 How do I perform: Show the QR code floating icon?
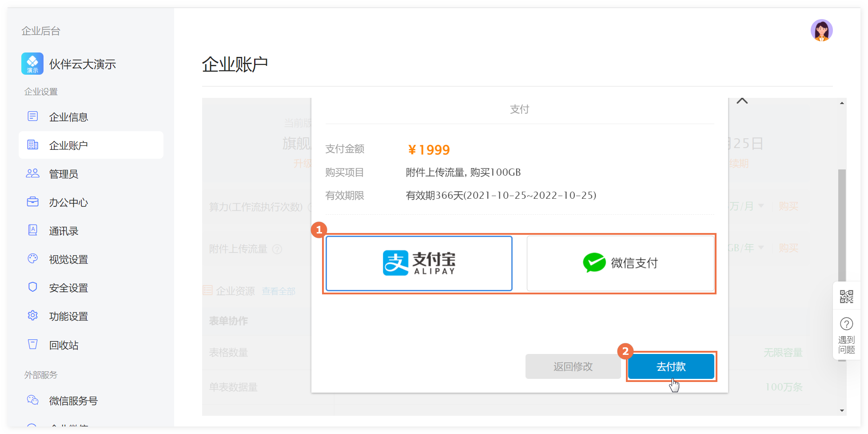point(846,297)
